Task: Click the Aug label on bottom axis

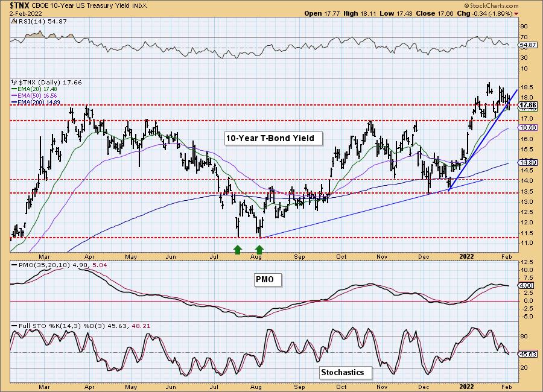Action: click(x=256, y=387)
